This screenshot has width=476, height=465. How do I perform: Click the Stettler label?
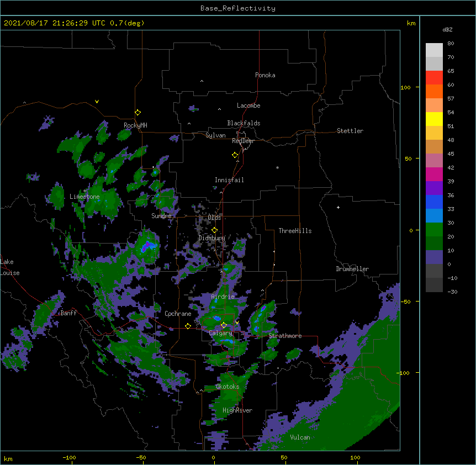coord(350,131)
